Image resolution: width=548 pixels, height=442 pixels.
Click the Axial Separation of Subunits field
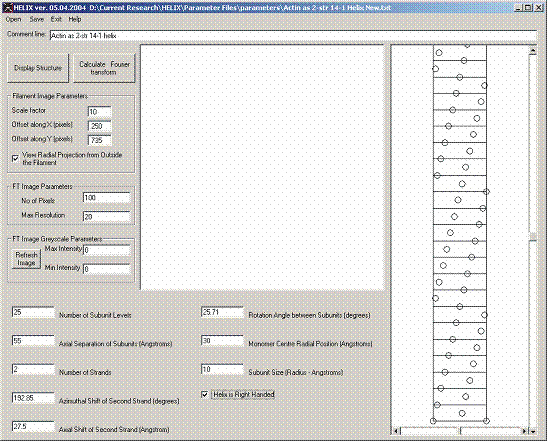(x=33, y=341)
